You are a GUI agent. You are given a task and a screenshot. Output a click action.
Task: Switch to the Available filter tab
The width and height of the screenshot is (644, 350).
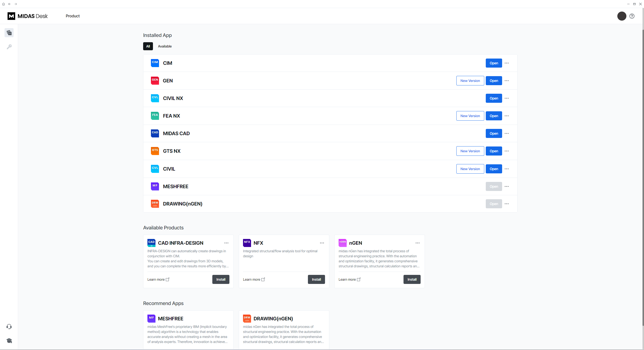pyautogui.click(x=165, y=46)
